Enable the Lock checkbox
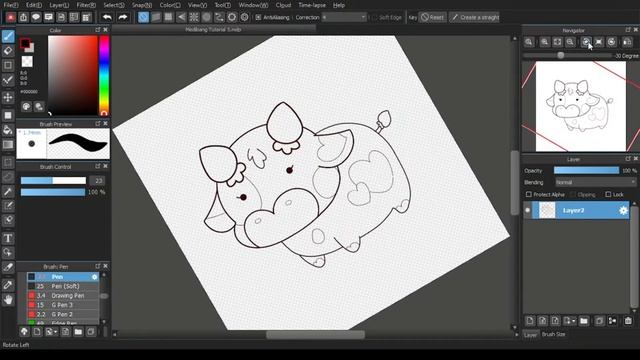640x360 pixels. click(608, 194)
